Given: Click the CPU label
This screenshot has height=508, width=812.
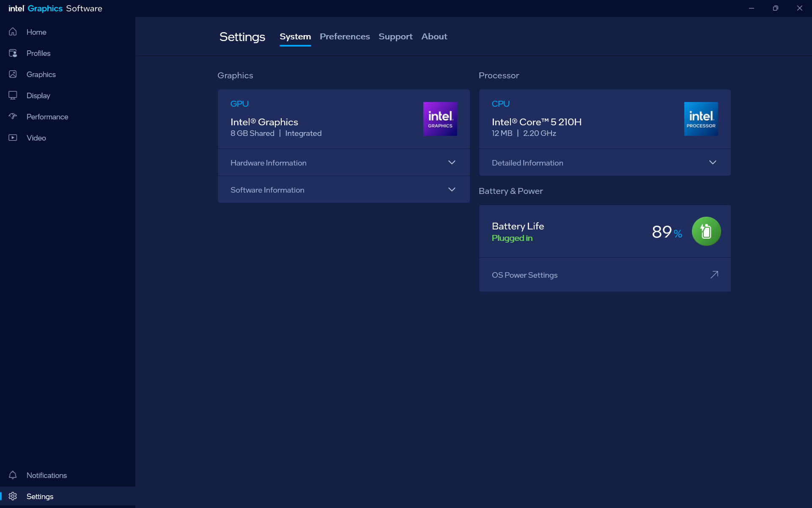Looking at the screenshot, I should click(x=501, y=104).
